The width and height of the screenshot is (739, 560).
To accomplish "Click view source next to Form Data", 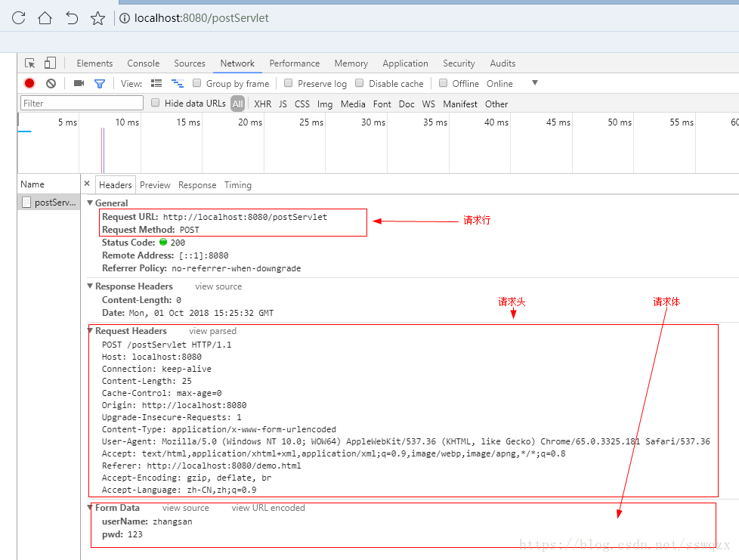I will (x=185, y=508).
